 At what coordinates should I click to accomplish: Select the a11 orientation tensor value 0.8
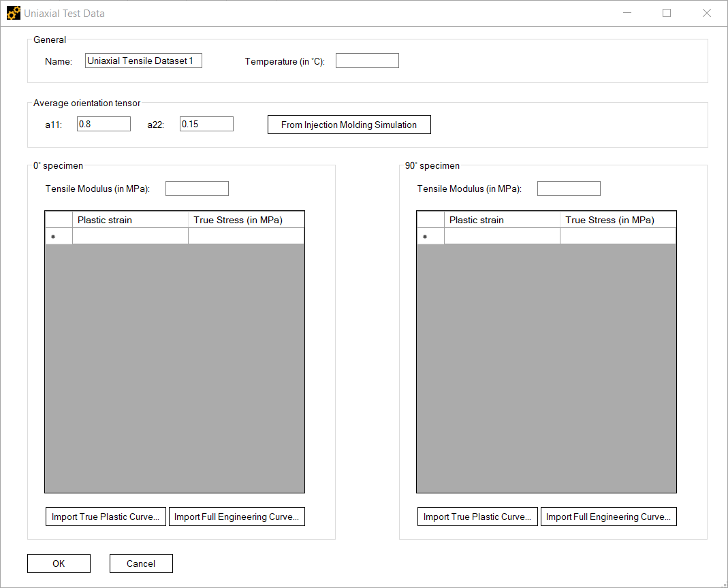click(x=103, y=123)
